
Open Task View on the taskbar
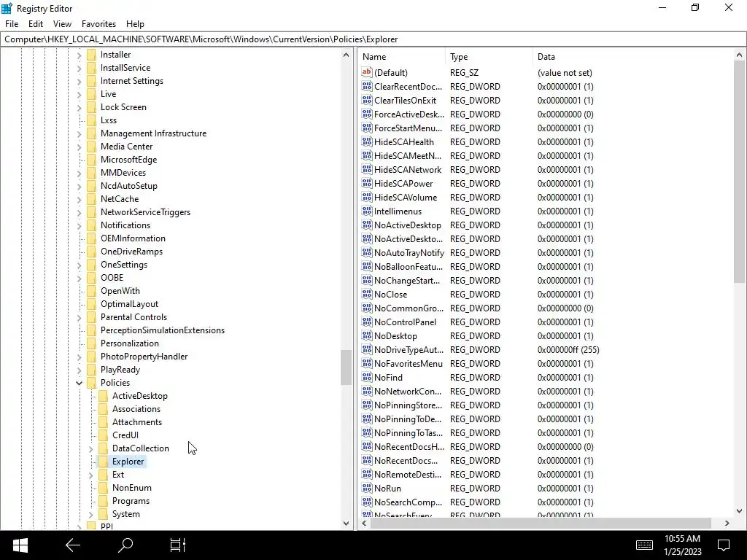[178, 545]
